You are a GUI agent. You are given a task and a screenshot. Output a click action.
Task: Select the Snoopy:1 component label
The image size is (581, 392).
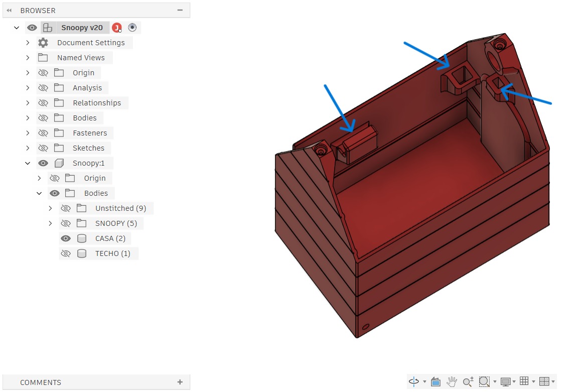pos(89,163)
